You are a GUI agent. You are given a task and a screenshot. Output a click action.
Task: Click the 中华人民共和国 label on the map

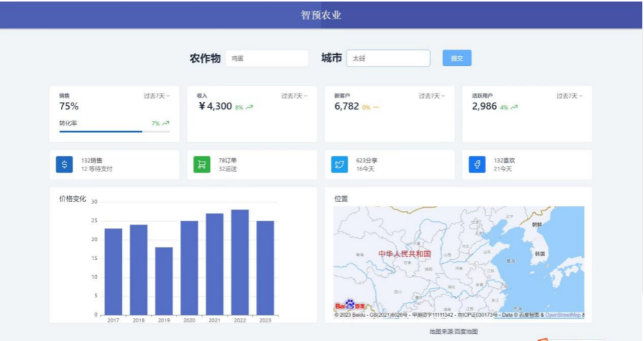pyautogui.click(x=404, y=254)
